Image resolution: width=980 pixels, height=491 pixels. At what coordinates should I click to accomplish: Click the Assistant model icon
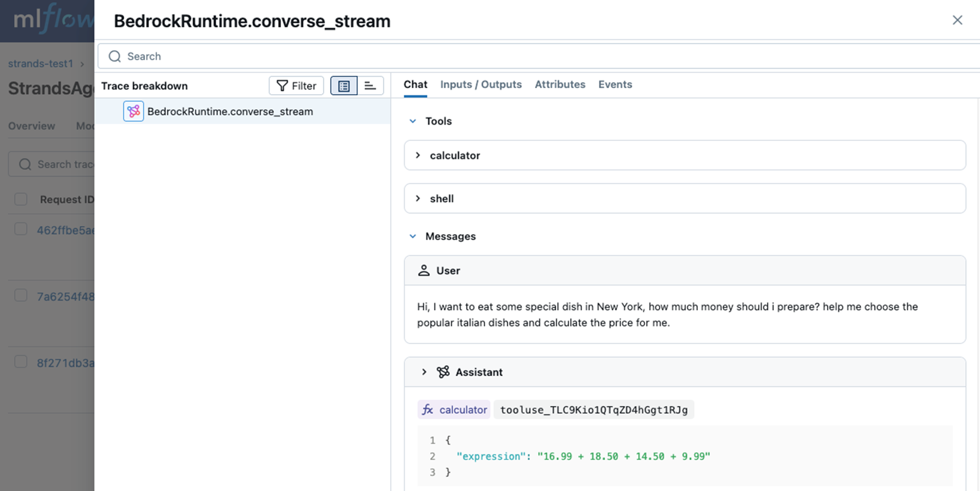tap(443, 372)
